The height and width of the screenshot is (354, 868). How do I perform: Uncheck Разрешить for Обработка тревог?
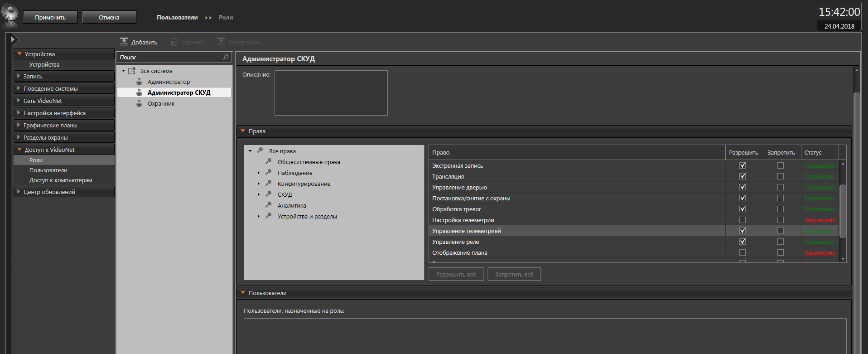click(743, 209)
